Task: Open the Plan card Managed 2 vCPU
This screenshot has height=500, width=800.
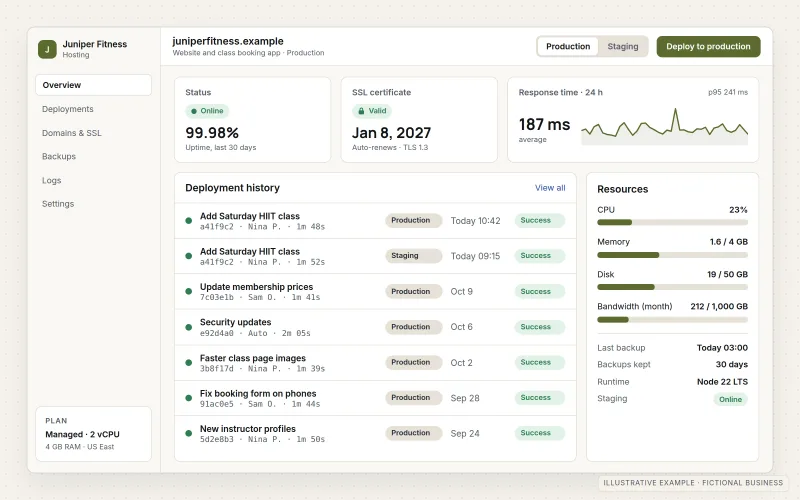Action: [93, 434]
